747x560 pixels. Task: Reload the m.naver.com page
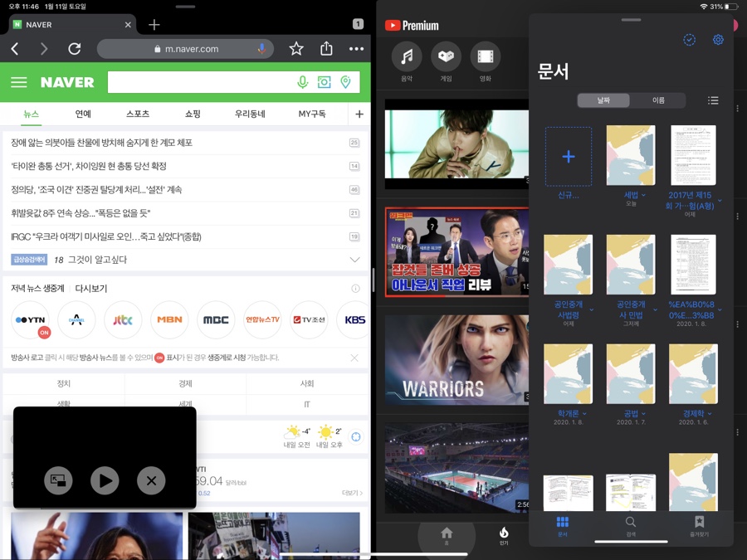click(75, 49)
